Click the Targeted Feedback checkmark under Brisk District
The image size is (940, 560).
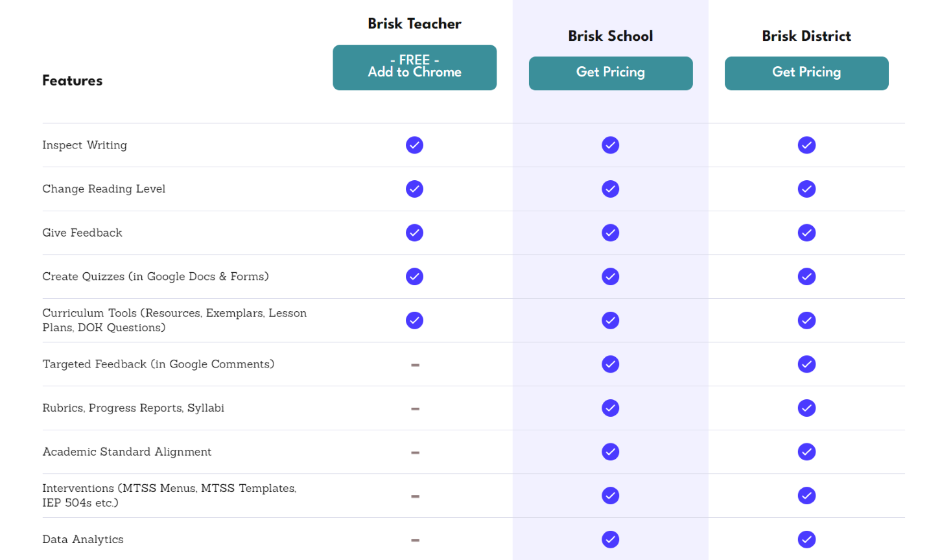tap(806, 364)
